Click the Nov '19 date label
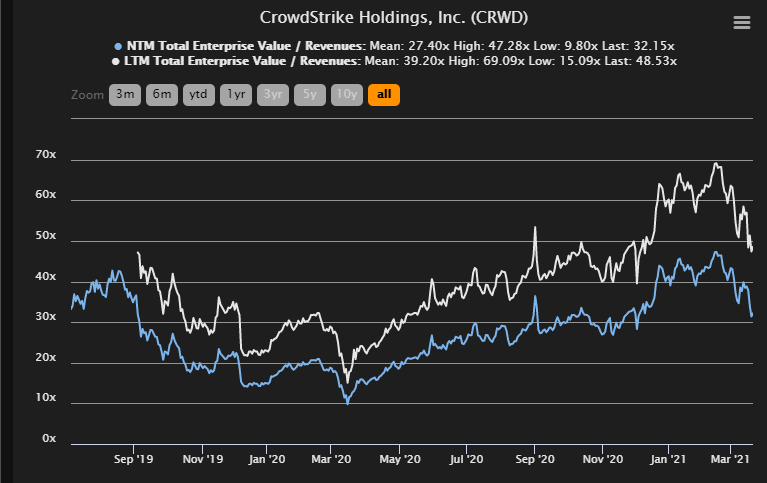This screenshot has width=767, height=483. (203, 460)
